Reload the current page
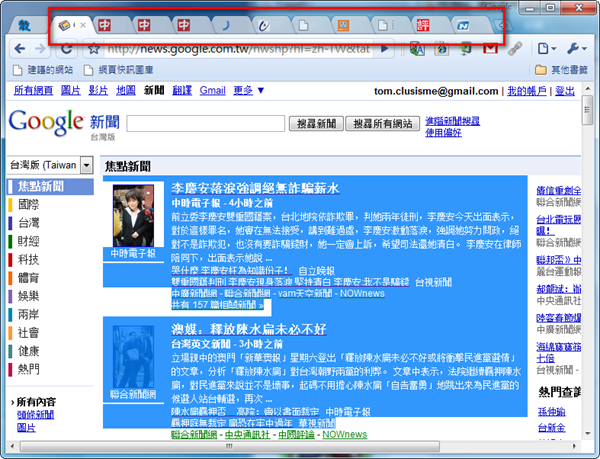This screenshot has width=600, height=459. pyautogui.click(x=67, y=49)
